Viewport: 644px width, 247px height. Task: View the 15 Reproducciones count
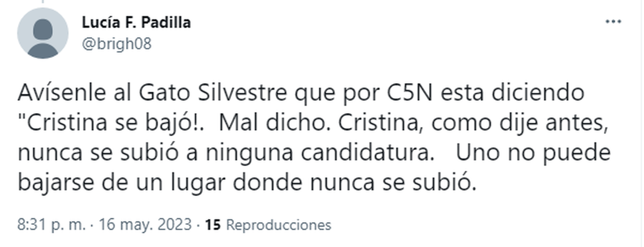[272, 225]
